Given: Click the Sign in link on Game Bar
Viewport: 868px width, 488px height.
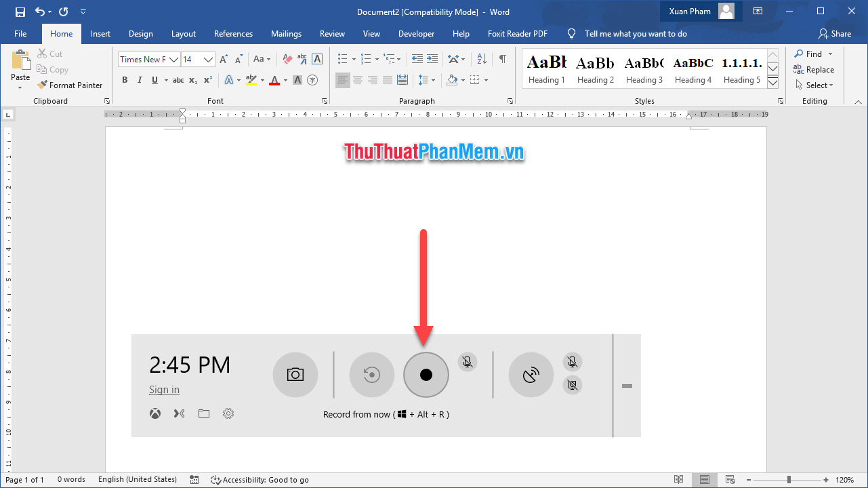Looking at the screenshot, I should click(164, 389).
